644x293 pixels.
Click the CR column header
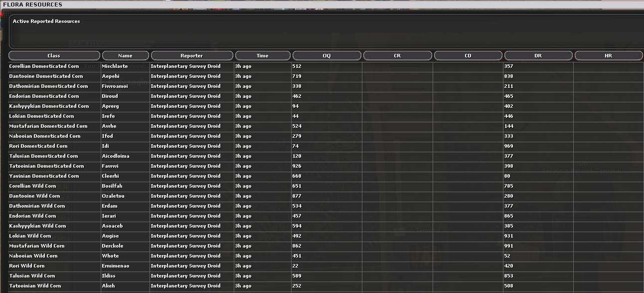pyautogui.click(x=397, y=55)
